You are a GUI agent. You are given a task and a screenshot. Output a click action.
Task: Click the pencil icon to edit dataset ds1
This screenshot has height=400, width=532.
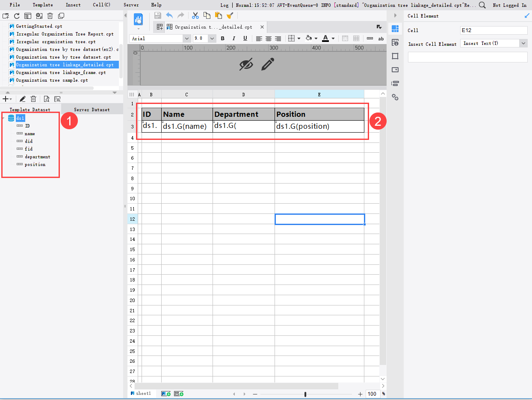pos(23,99)
